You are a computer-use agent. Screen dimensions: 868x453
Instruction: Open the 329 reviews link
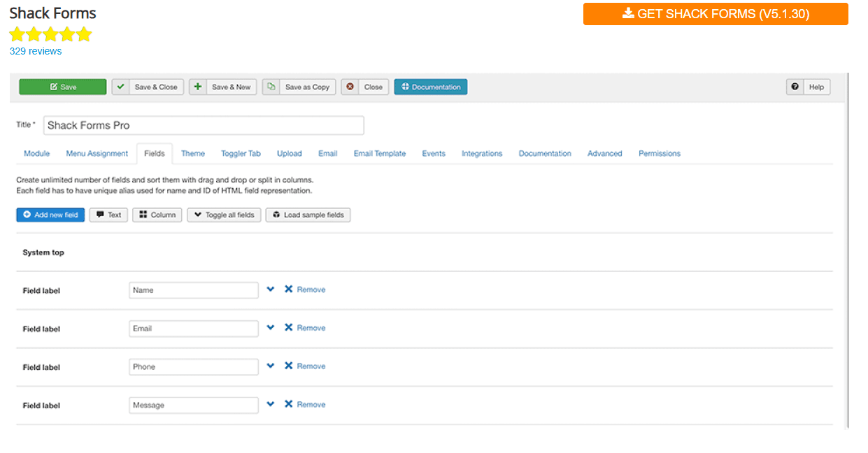36,51
